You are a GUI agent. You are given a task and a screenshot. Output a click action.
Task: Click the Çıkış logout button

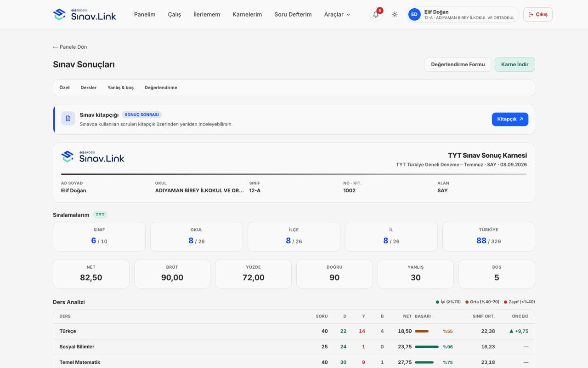(538, 14)
